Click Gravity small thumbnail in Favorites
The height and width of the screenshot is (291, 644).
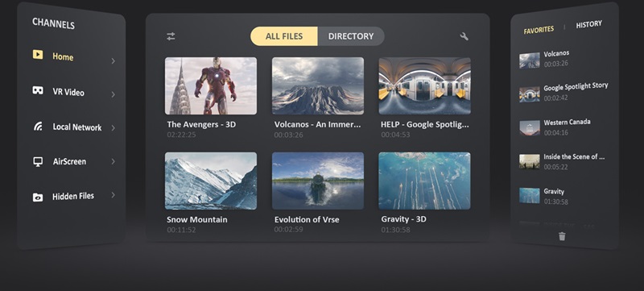[x=530, y=195]
